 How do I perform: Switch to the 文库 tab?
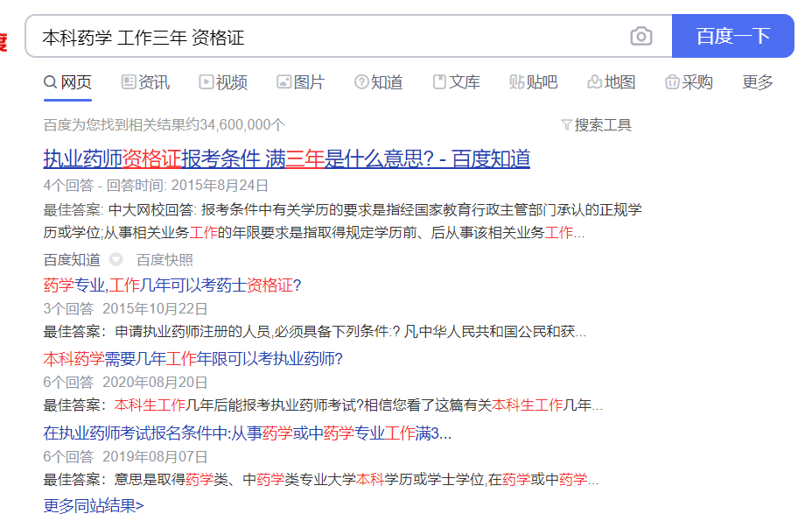click(456, 82)
